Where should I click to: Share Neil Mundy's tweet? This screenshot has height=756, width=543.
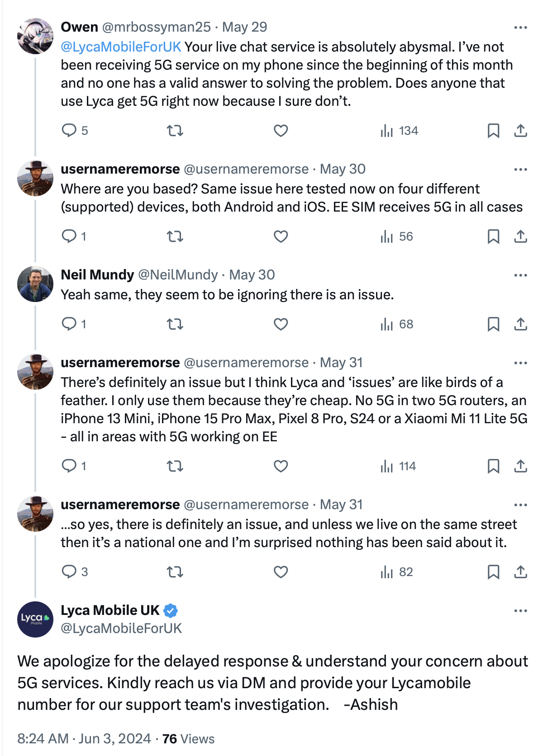point(521,324)
